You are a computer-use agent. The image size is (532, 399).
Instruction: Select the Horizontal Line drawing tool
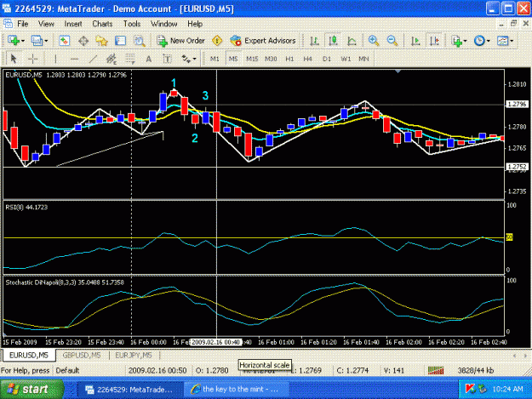74,59
